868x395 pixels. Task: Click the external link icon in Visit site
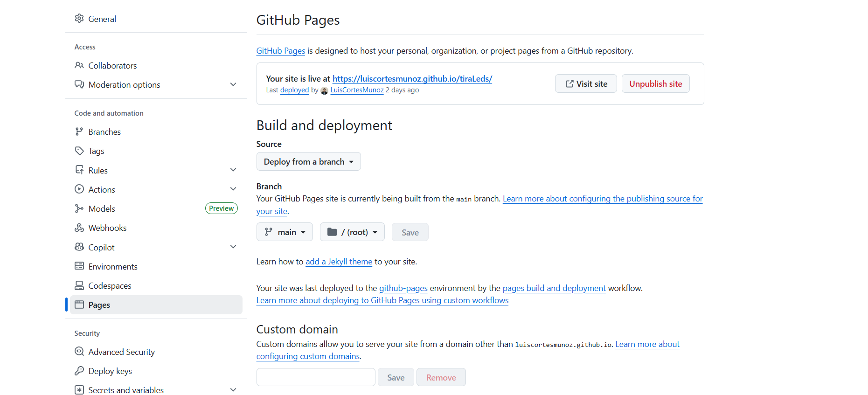(569, 84)
